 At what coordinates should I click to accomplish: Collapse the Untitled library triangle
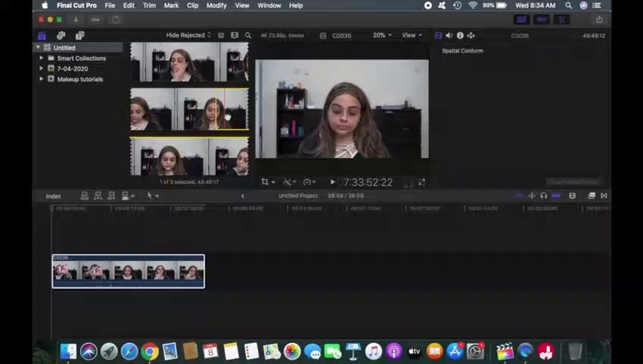(38, 48)
